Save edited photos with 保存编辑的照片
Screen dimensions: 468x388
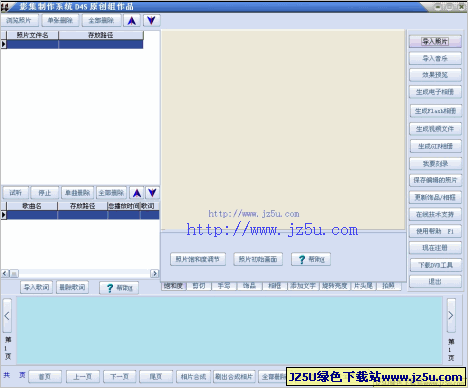pos(435,180)
